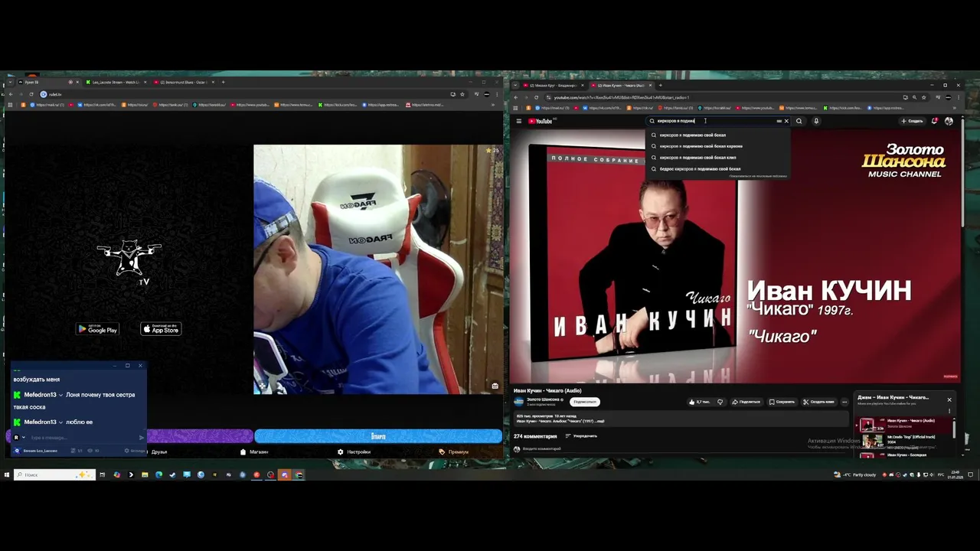This screenshot has width=980, height=551.
Task: Switch to Leo_Lacoste Stream tab
Action: click(x=116, y=82)
